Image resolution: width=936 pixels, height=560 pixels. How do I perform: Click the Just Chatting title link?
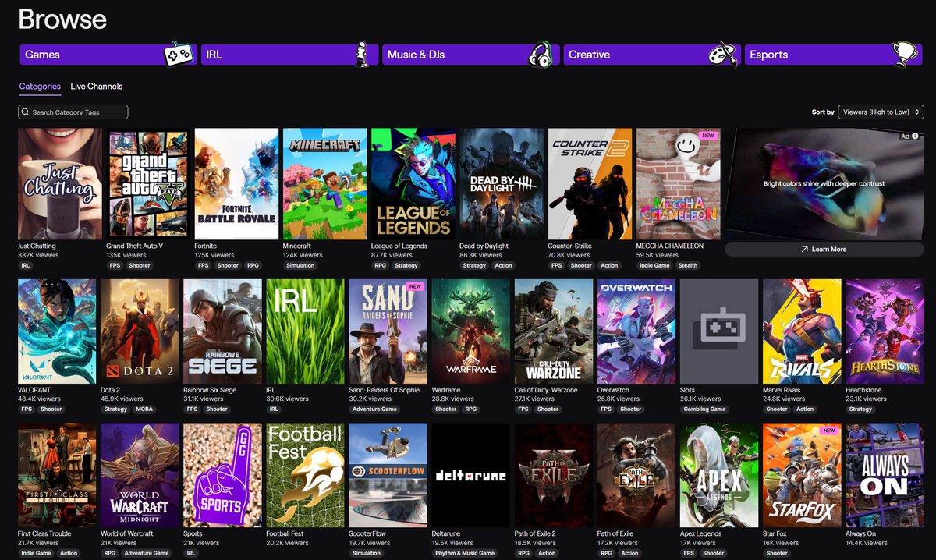click(x=37, y=246)
